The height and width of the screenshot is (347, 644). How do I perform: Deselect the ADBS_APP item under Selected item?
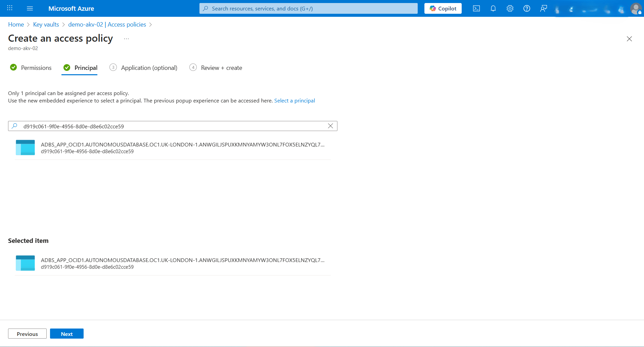click(172, 263)
